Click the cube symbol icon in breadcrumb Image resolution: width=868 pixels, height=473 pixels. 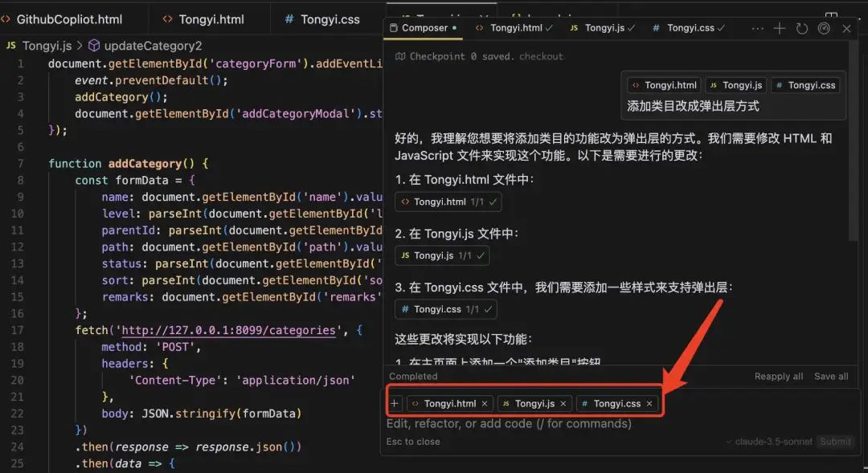94,45
